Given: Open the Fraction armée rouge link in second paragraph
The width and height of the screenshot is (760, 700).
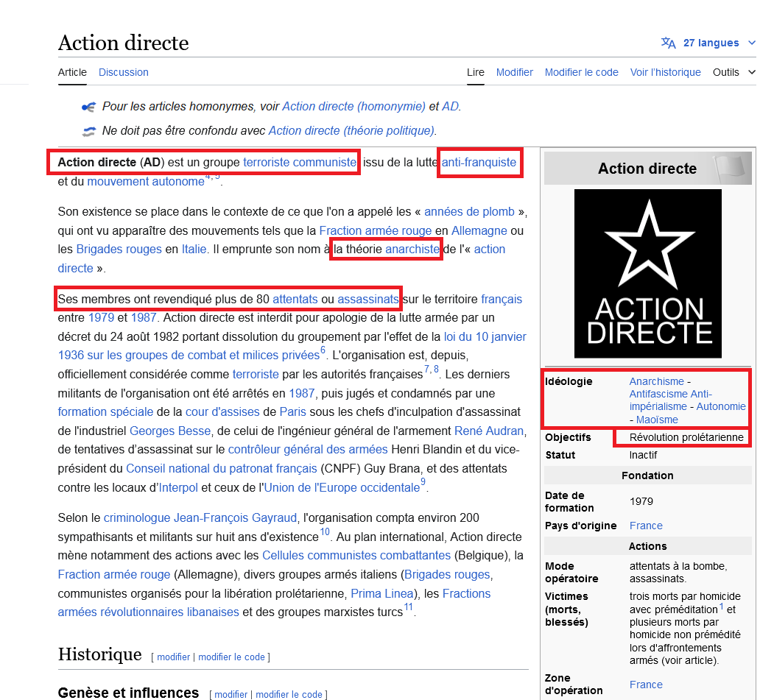Looking at the screenshot, I should point(375,230).
